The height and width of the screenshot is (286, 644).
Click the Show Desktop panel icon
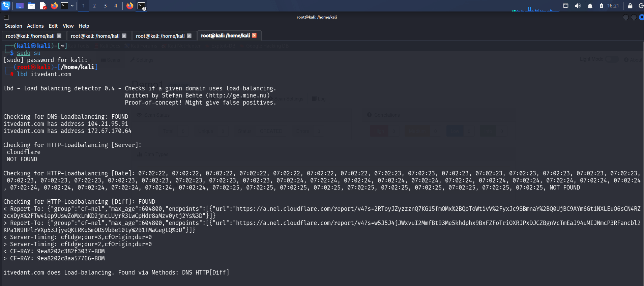coord(20,6)
